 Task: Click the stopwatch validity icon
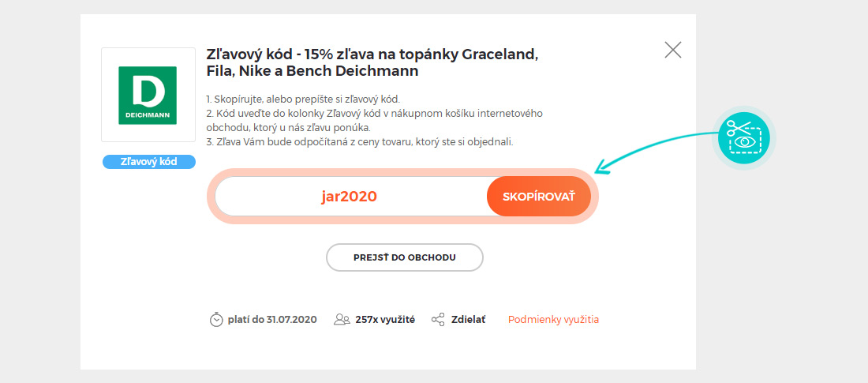216,320
